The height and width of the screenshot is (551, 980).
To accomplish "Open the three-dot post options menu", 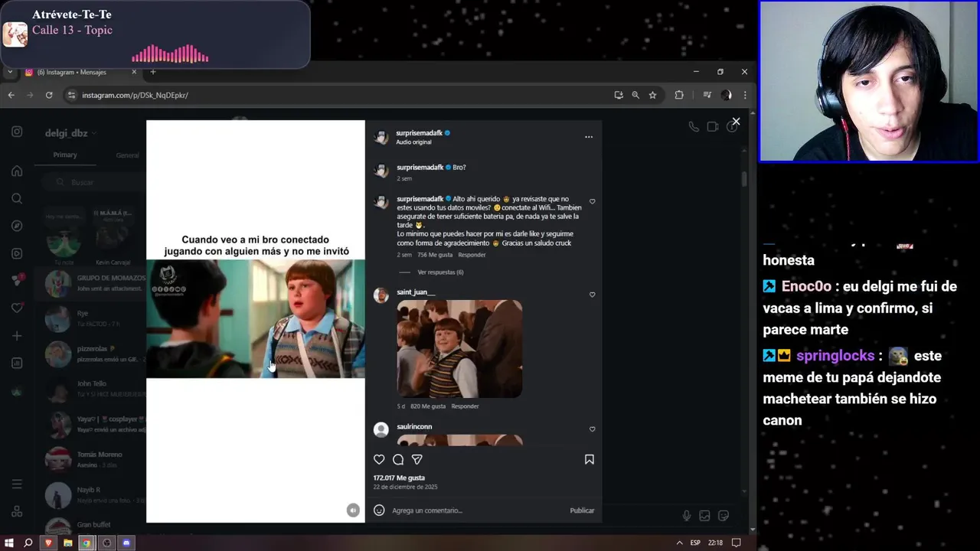I will tap(589, 137).
